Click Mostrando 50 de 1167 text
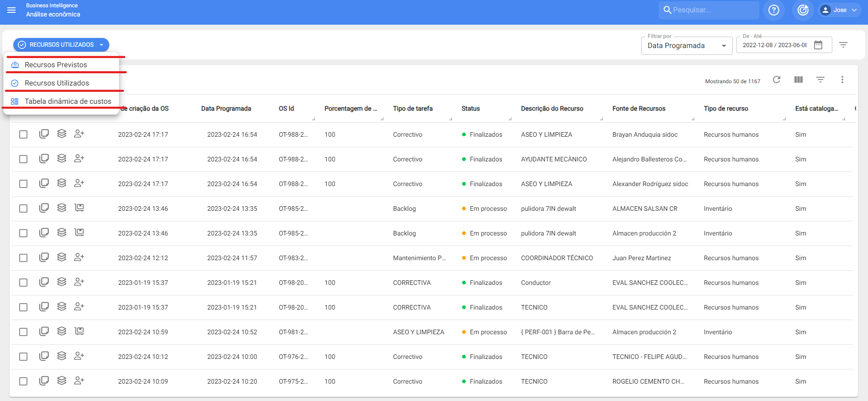 point(733,81)
